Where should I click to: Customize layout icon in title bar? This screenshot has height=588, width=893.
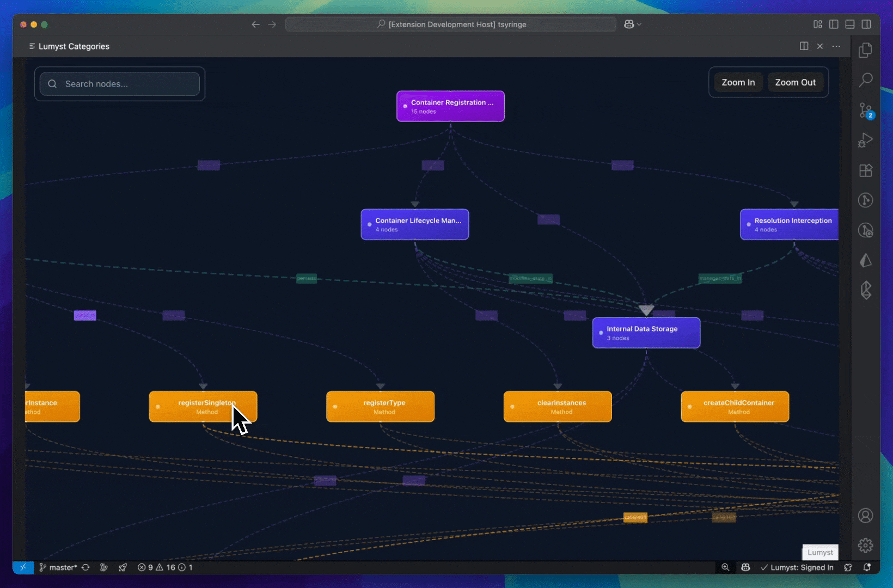tap(817, 24)
